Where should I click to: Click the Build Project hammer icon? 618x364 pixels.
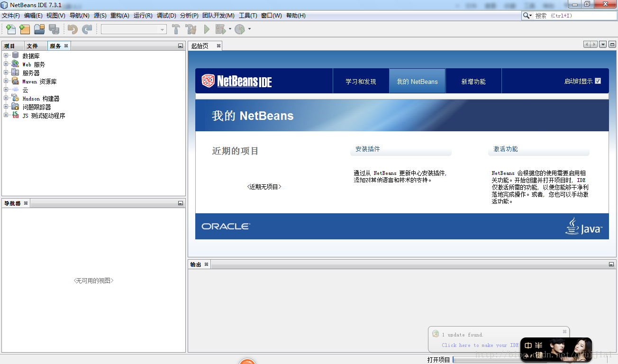click(x=176, y=29)
